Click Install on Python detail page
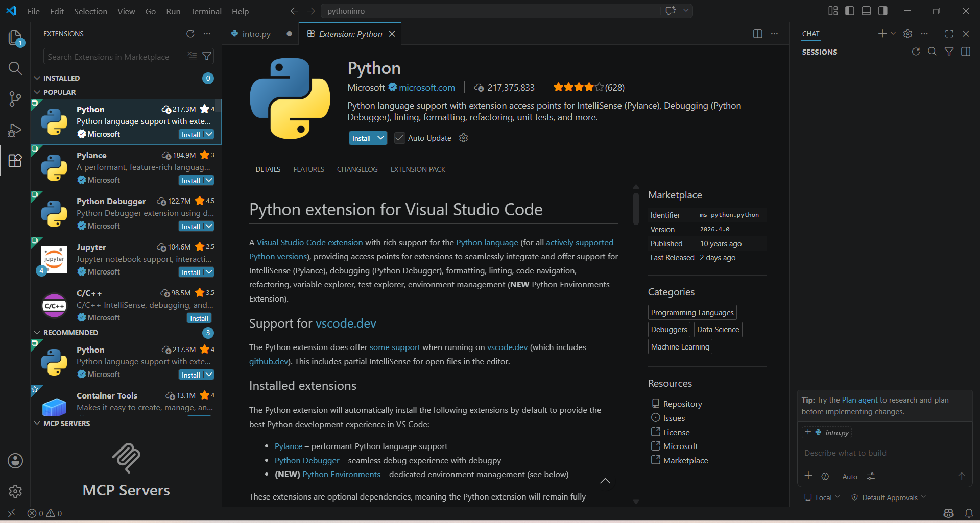 click(362, 138)
